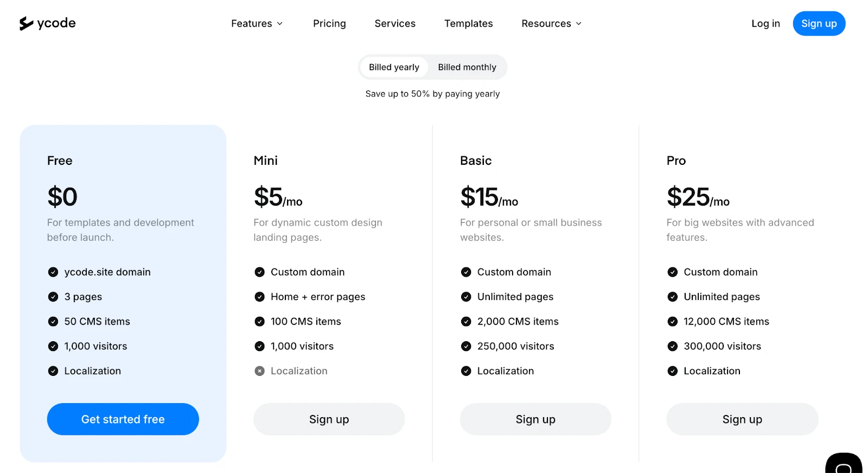Click checkmark icon beside ycode.site domain
This screenshot has width=868, height=473.
(x=53, y=272)
